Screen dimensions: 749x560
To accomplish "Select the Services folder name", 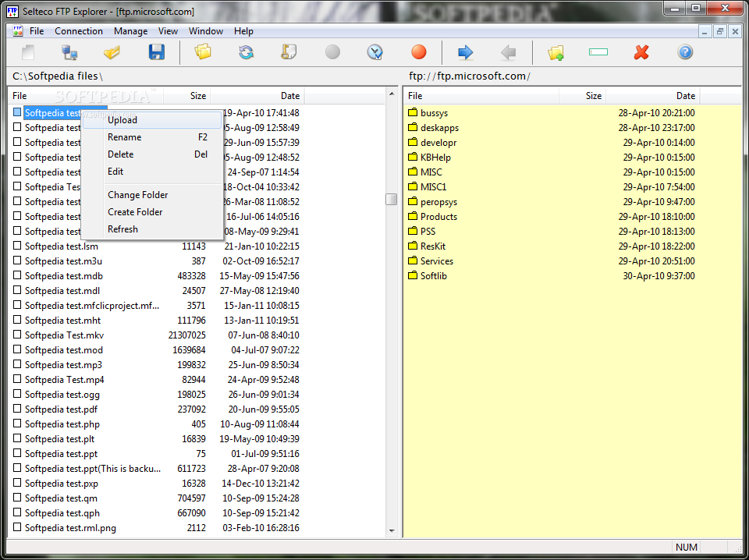I will click(x=437, y=261).
